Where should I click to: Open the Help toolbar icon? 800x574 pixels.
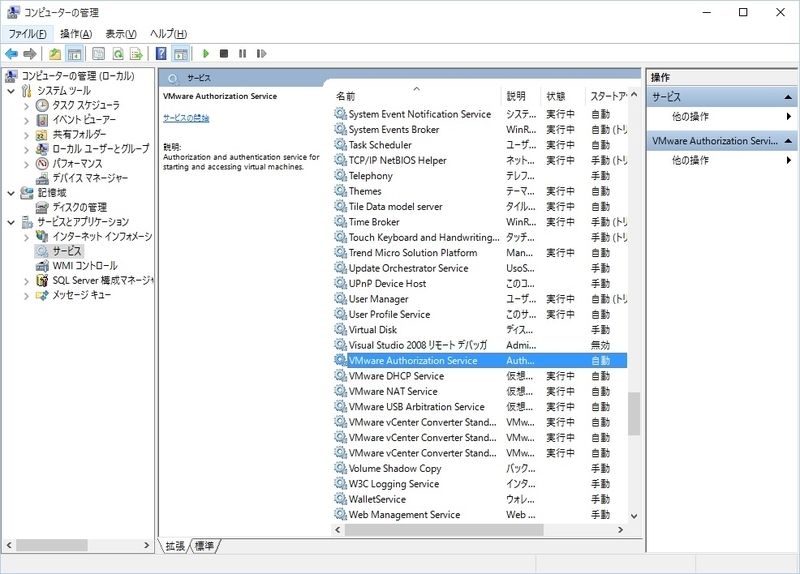pyautogui.click(x=161, y=54)
